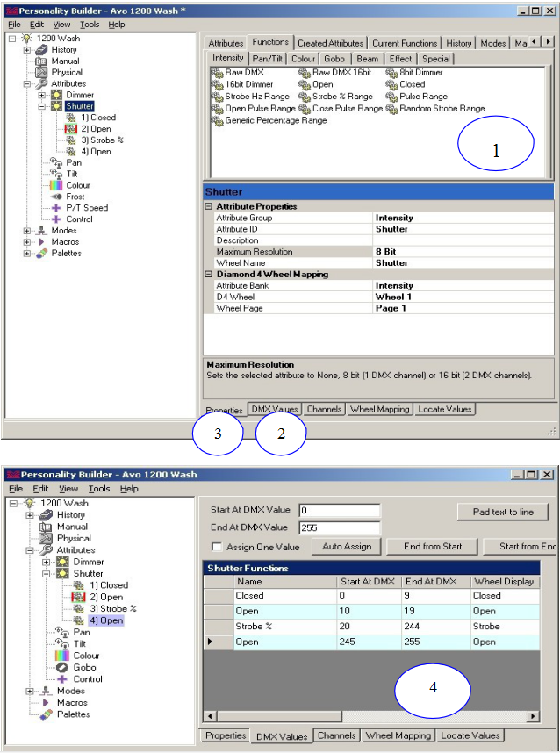The image size is (560, 753).
Task: Choose the Open Pulse Range function icon
Action: click(x=218, y=109)
